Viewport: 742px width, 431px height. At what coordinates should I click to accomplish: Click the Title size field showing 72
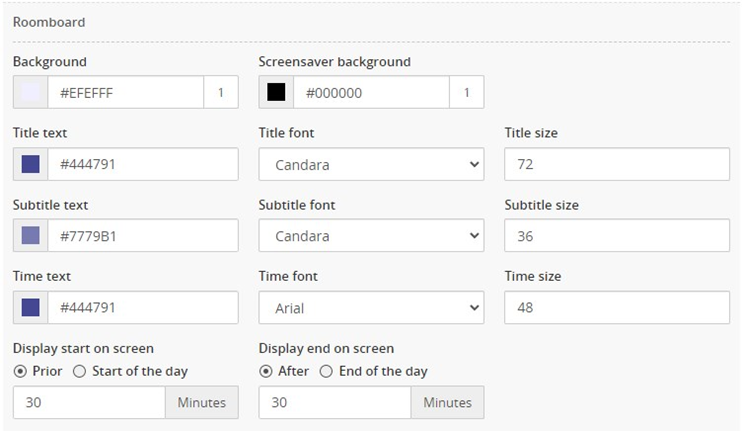tap(617, 164)
